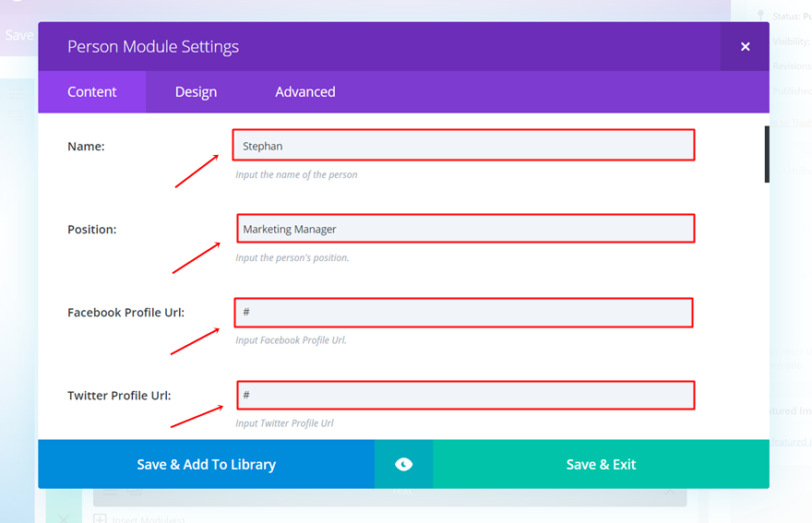Close the Person Module Settings dialog
Screen dimensions: 812x523
tap(745, 47)
